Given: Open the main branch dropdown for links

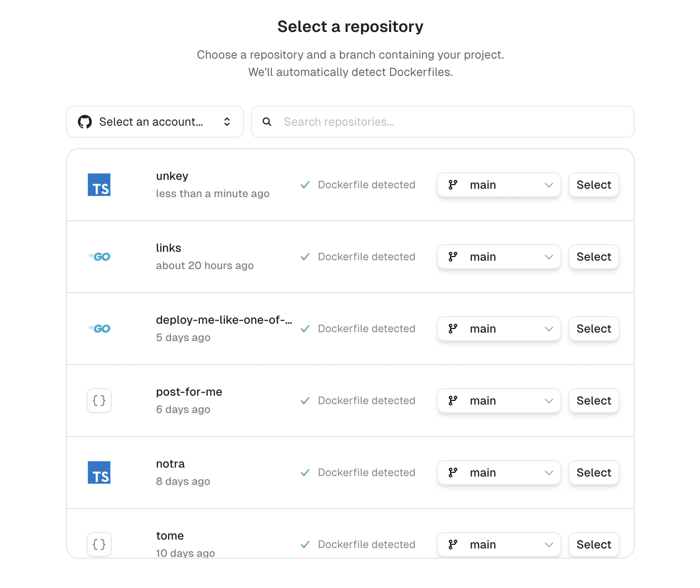Looking at the screenshot, I should [499, 257].
